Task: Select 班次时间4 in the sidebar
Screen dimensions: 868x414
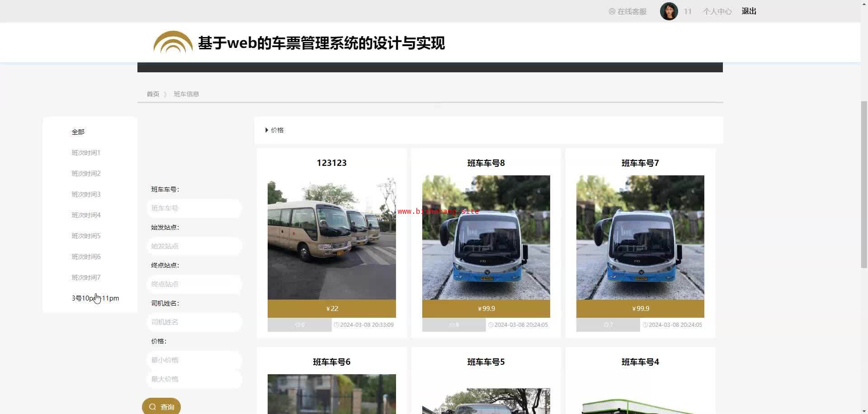Action: pos(86,215)
